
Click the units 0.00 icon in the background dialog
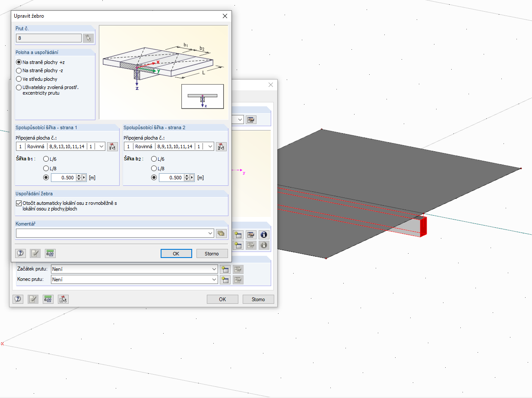(48, 299)
